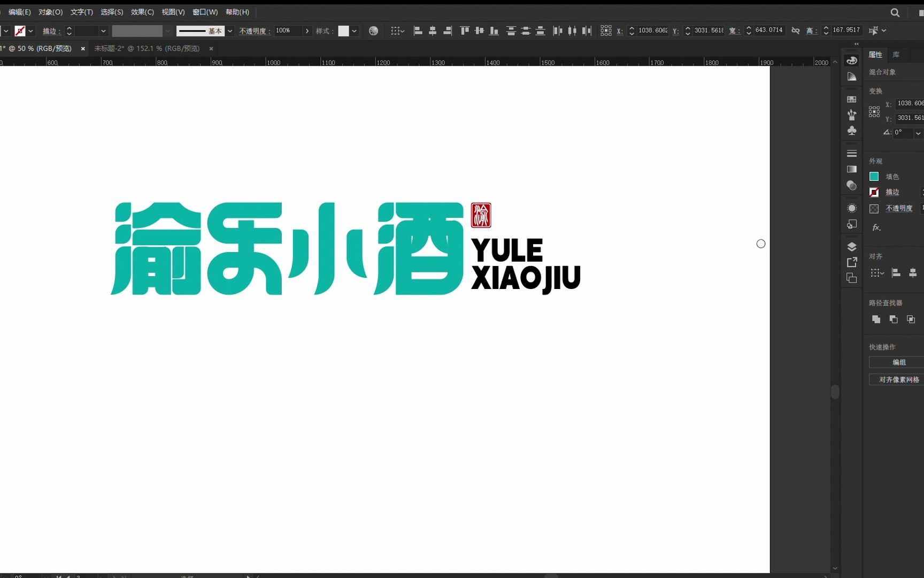The height and width of the screenshot is (578, 924).
Task: Click the 不透明度 link in Properties
Action: point(899,208)
